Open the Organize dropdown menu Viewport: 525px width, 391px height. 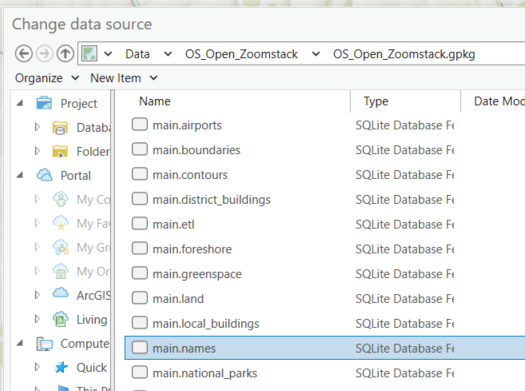(47, 78)
